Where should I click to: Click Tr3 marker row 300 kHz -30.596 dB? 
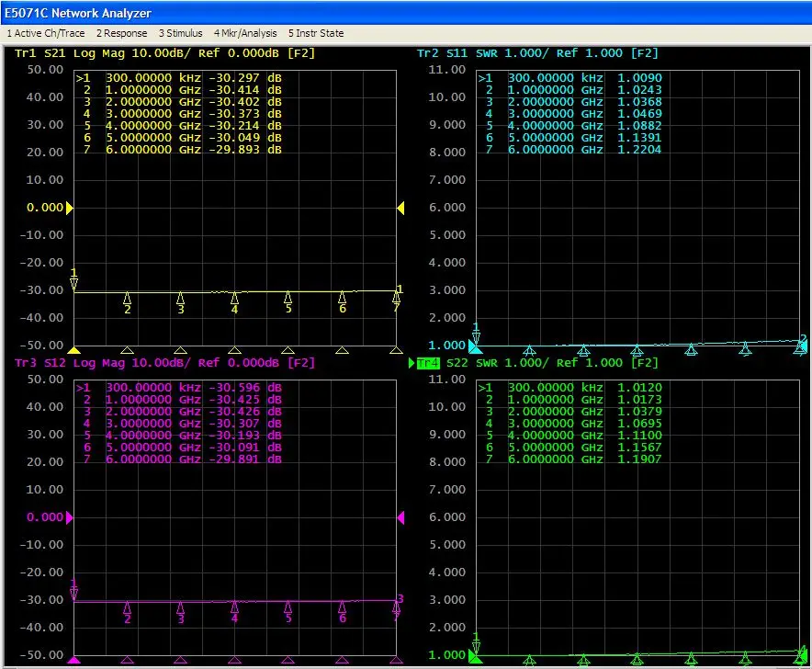[179, 388]
